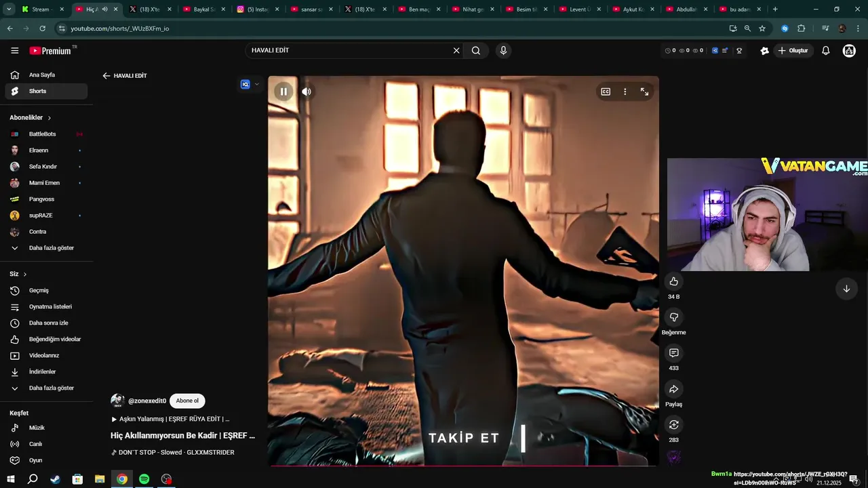This screenshot has height=488, width=868.
Task: Open the @zonexedit0 channel link
Action: 147,401
